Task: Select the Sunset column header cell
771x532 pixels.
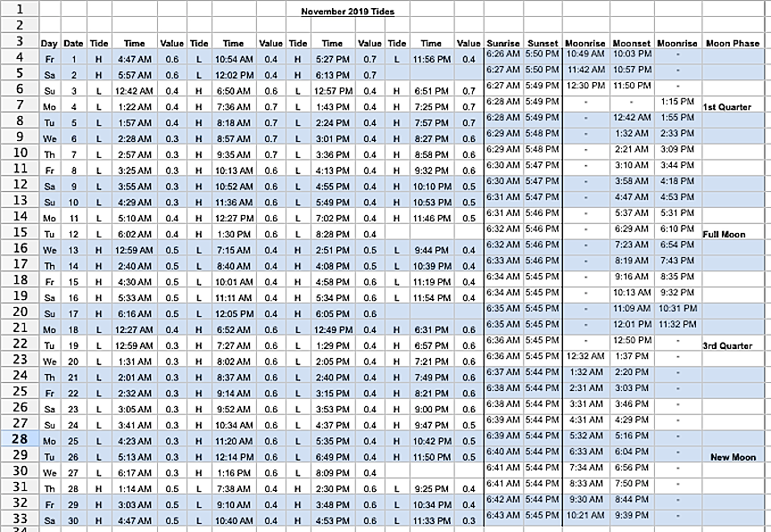Action: coord(543,43)
